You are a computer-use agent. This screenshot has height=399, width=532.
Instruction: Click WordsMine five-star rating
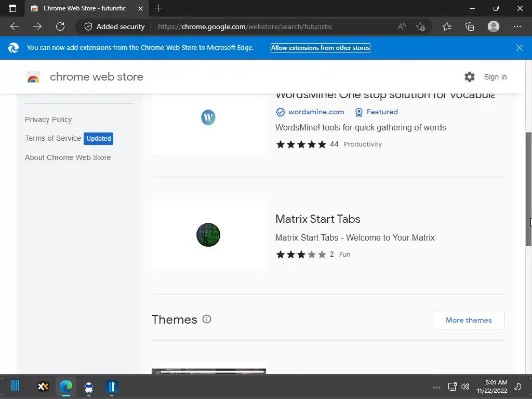point(301,144)
